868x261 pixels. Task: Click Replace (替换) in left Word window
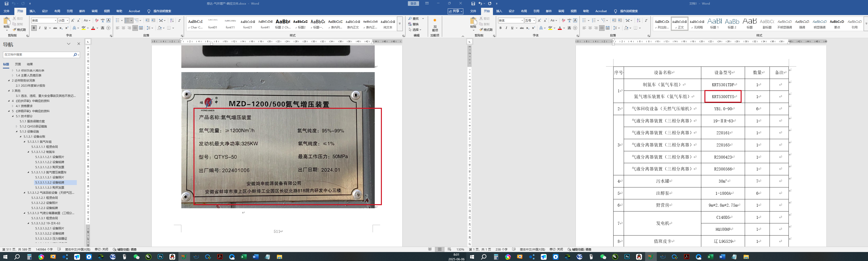tap(413, 24)
